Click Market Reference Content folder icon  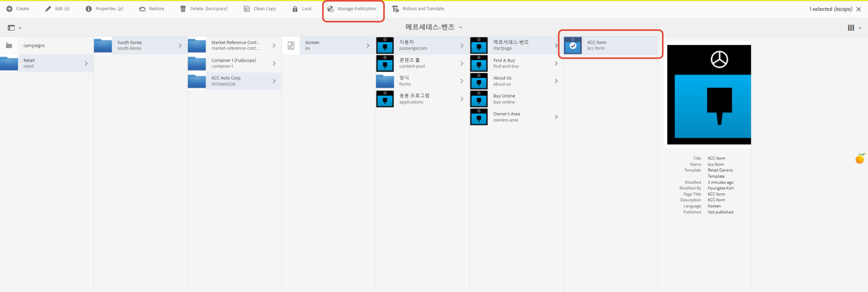click(197, 45)
